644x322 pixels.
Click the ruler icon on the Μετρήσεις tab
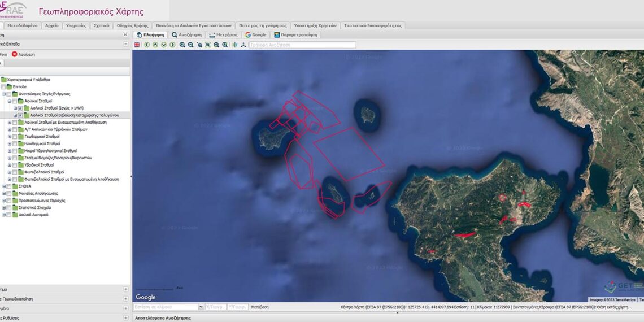(212, 35)
